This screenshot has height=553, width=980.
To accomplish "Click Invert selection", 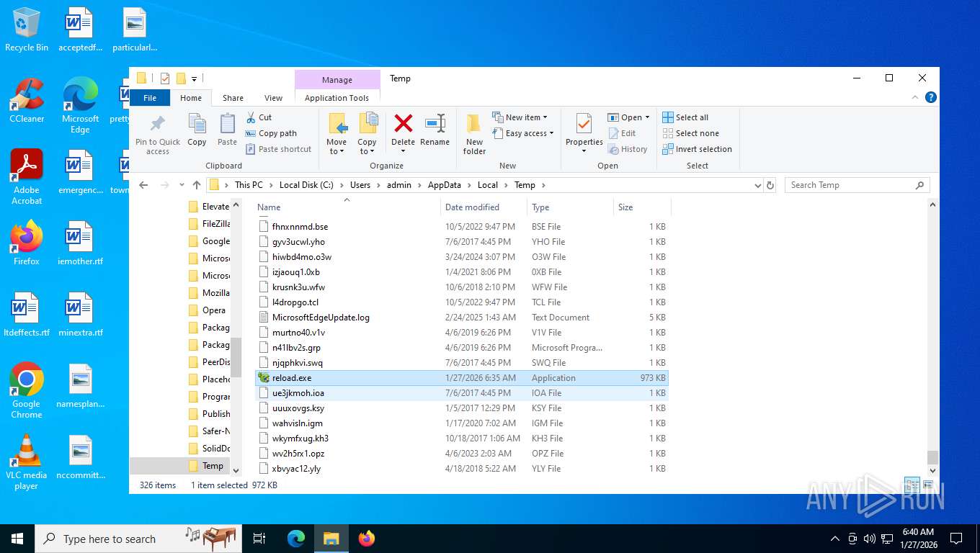I will 697,149.
